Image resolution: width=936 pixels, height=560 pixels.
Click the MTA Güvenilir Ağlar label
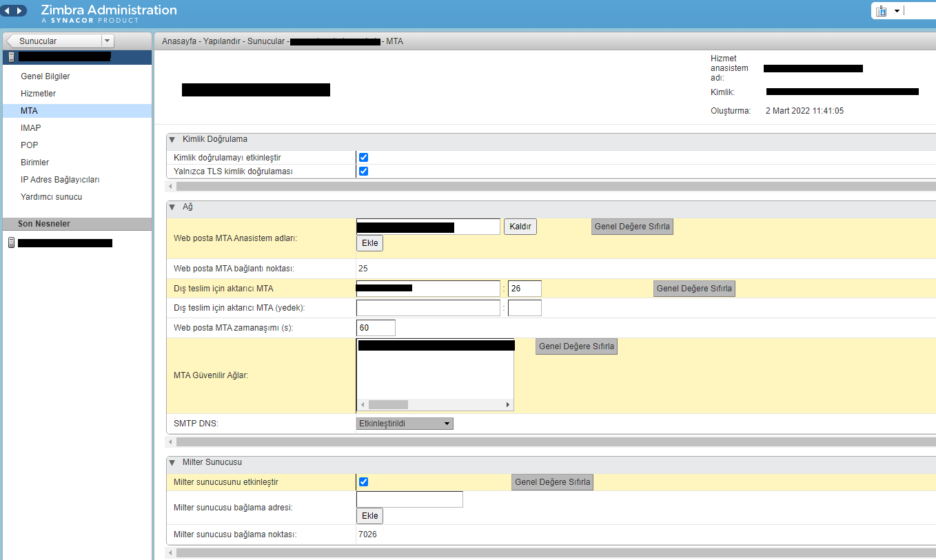(211, 375)
